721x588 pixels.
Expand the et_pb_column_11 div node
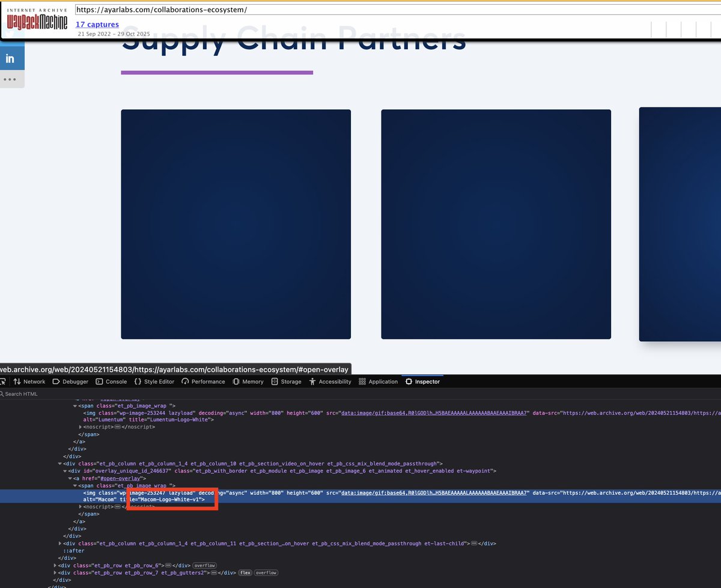pos(59,543)
